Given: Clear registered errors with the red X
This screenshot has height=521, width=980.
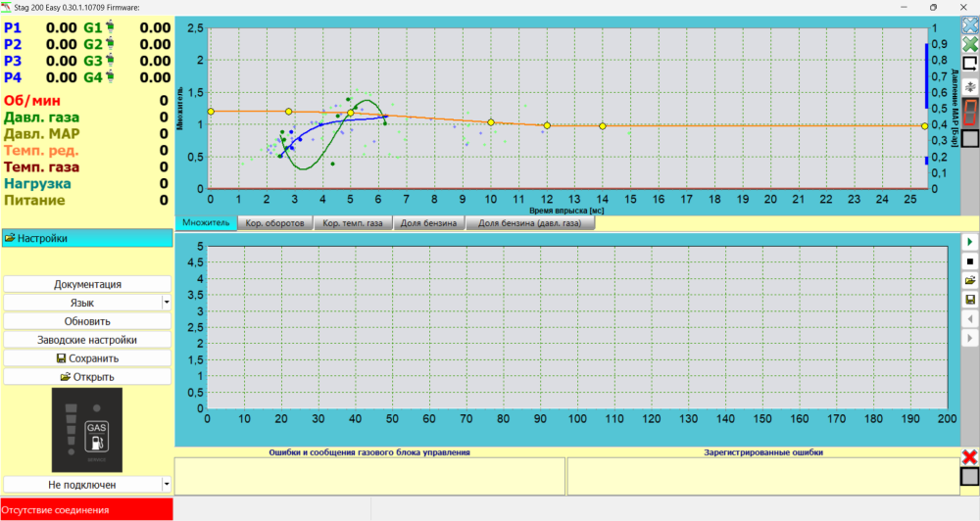Looking at the screenshot, I should [970, 456].
